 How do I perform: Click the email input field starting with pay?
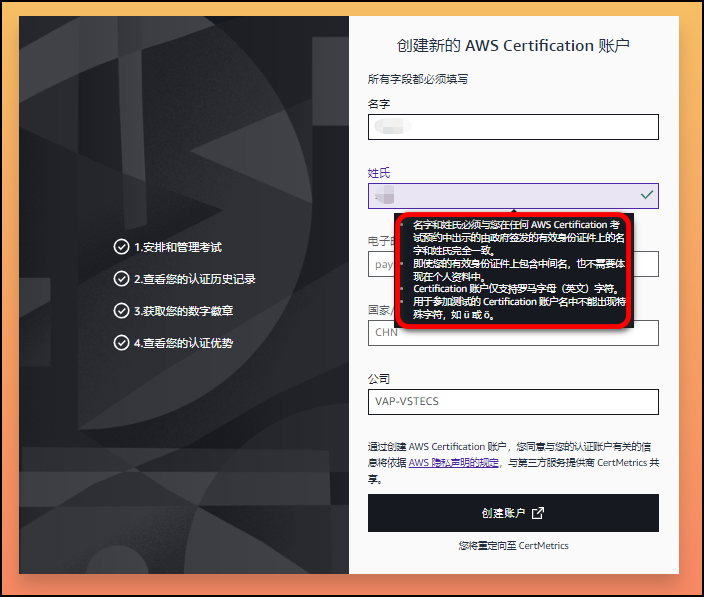pos(513,264)
